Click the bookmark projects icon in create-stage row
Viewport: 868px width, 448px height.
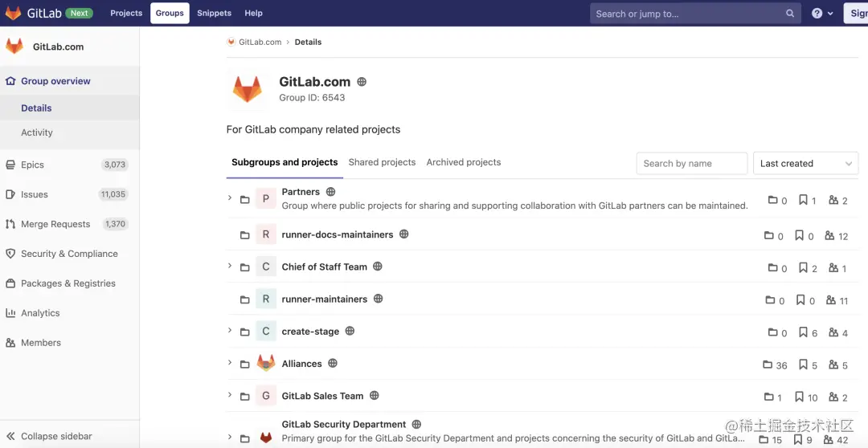coord(803,332)
